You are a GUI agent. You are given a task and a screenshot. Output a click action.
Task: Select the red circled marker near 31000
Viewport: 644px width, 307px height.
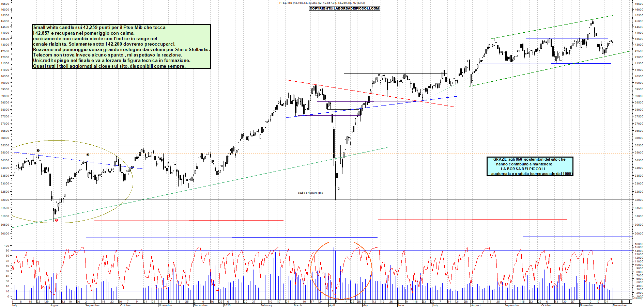pos(56,221)
